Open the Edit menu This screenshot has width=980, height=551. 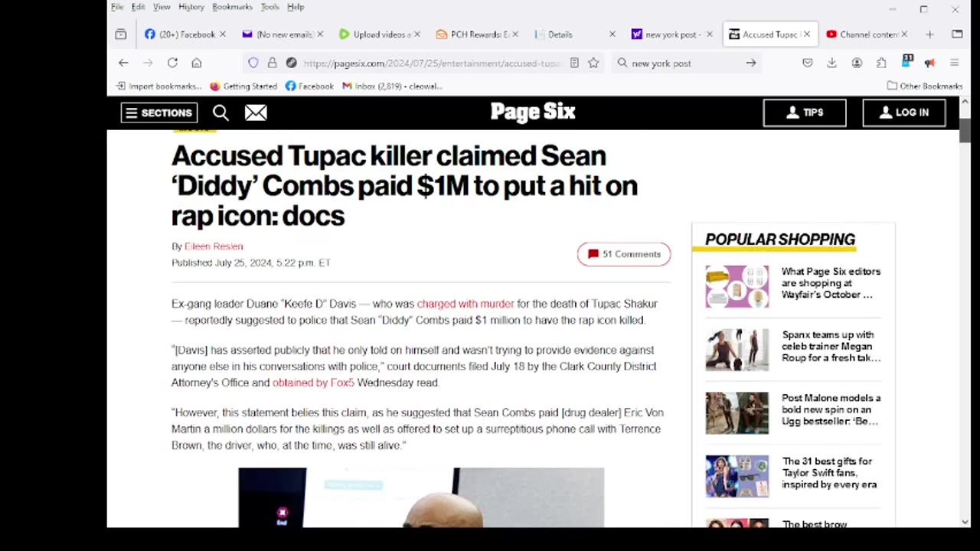(x=138, y=7)
